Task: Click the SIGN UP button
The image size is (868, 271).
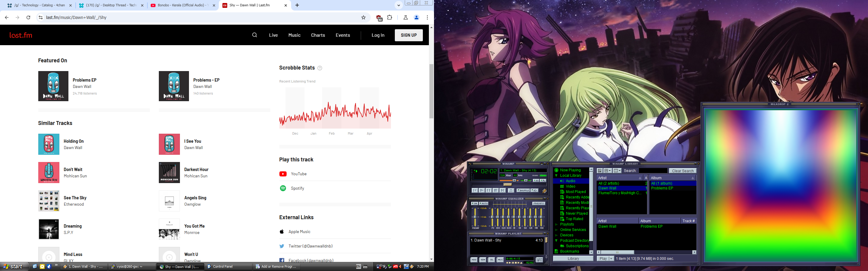Action: coord(409,35)
